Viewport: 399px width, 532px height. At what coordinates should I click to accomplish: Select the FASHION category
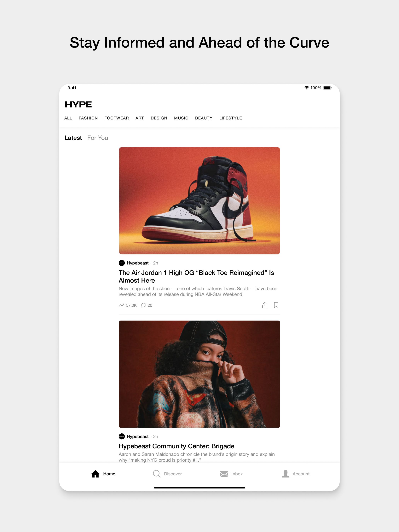point(88,118)
